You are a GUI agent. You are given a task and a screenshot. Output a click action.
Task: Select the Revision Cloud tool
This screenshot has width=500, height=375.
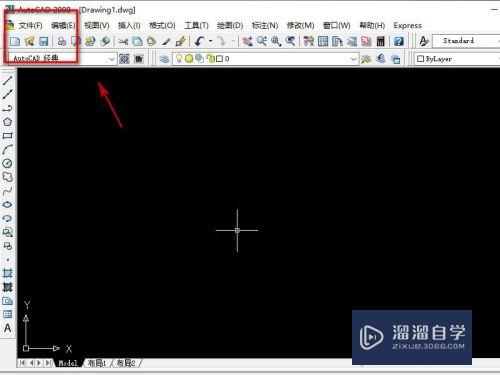(8, 177)
